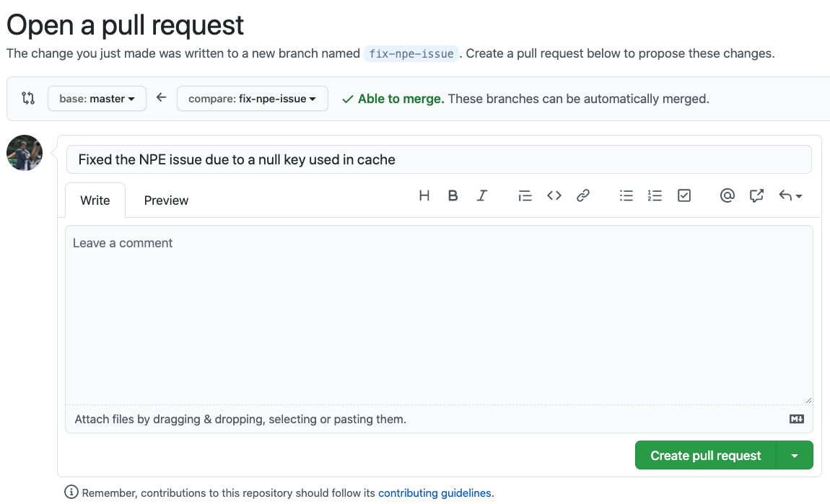The width and height of the screenshot is (830, 504).
Task: Open the contributing guidelines link
Action: (434, 492)
